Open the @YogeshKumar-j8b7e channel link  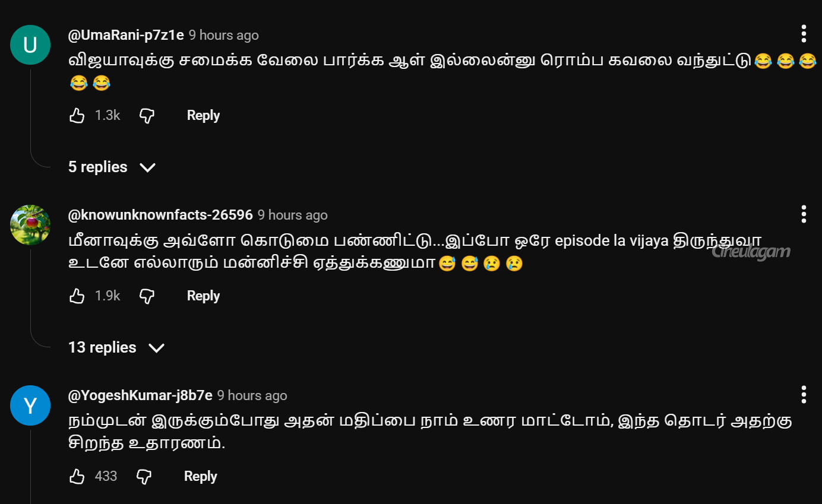[140, 395]
